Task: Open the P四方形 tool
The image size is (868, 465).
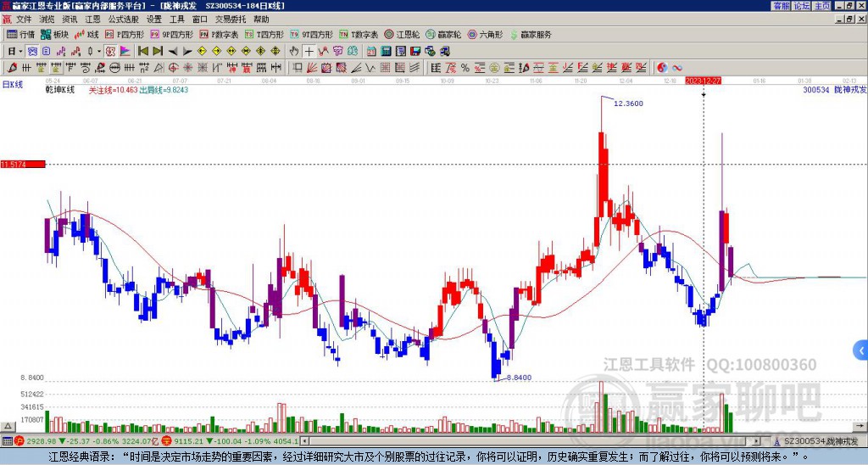Action: (125, 34)
